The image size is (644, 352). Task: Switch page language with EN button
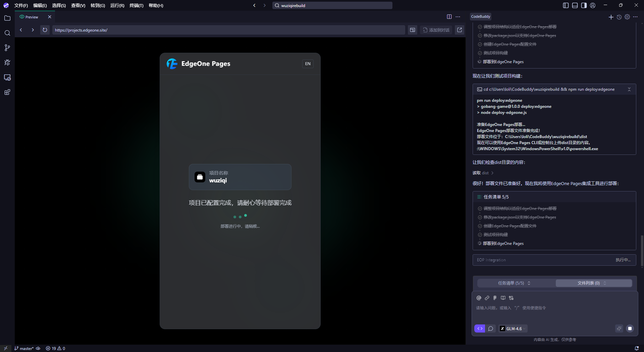coord(308,64)
